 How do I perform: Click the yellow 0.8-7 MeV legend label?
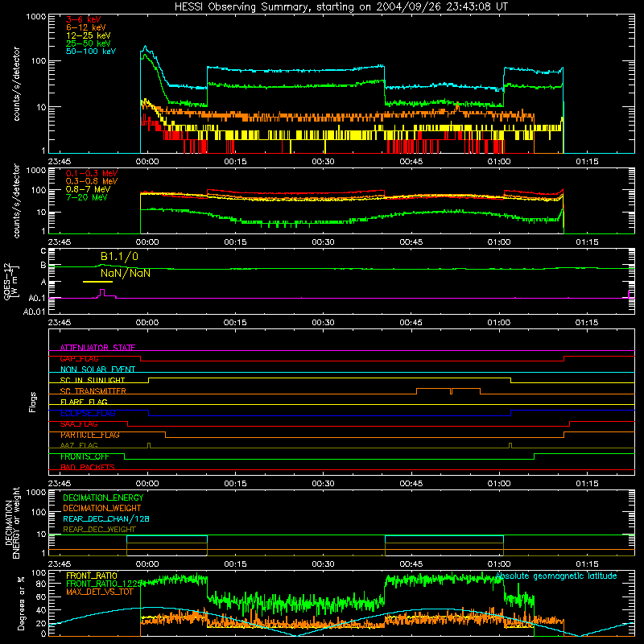tap(88, 189)
